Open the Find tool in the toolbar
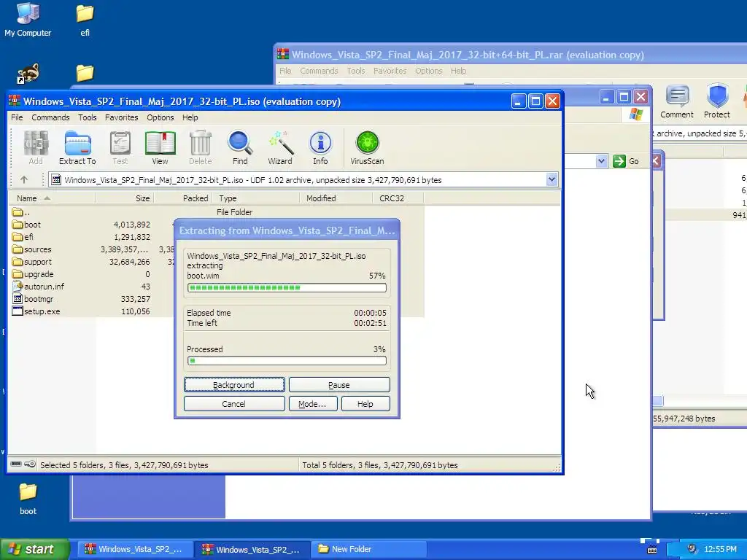 [239, 147]
